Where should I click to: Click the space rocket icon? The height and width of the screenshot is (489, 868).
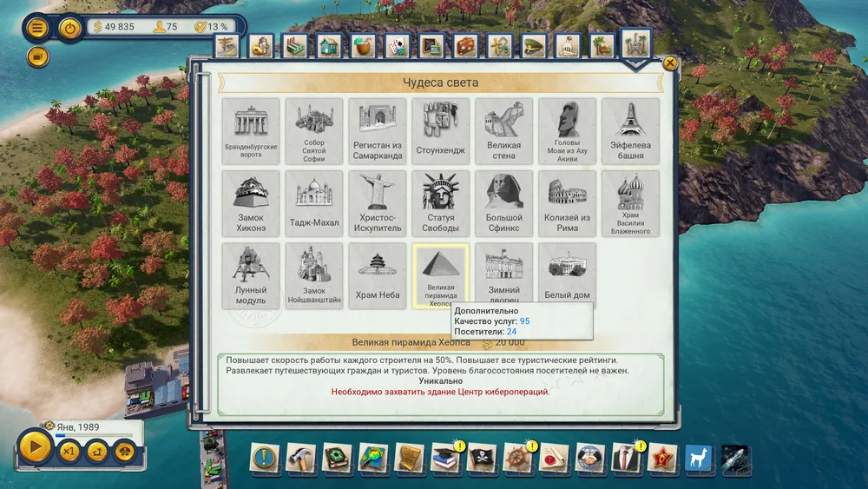(736, 458)
